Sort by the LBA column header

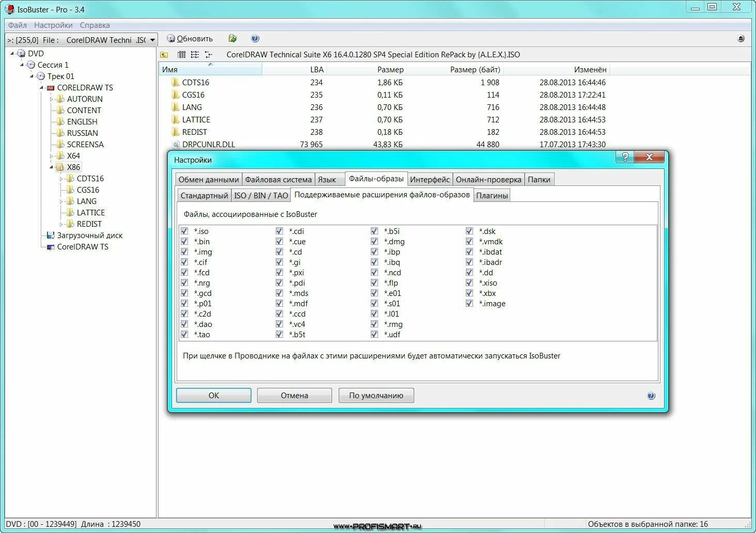pos(294,69)
